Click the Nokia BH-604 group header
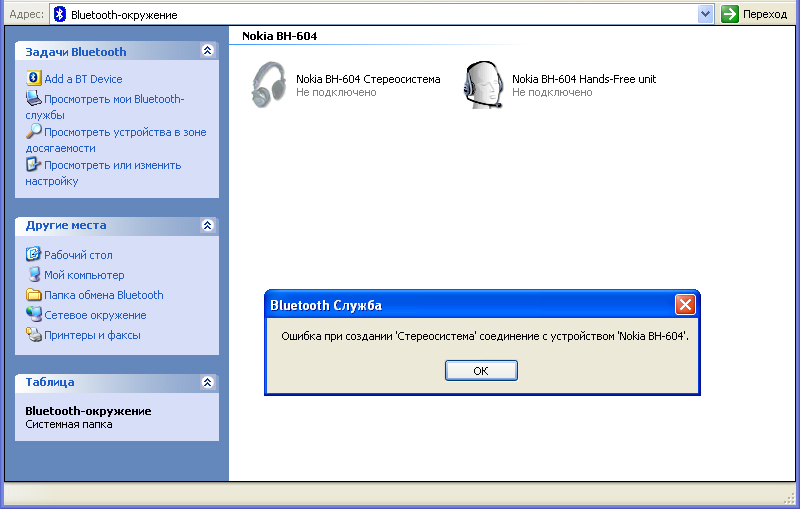 (280, 36)
